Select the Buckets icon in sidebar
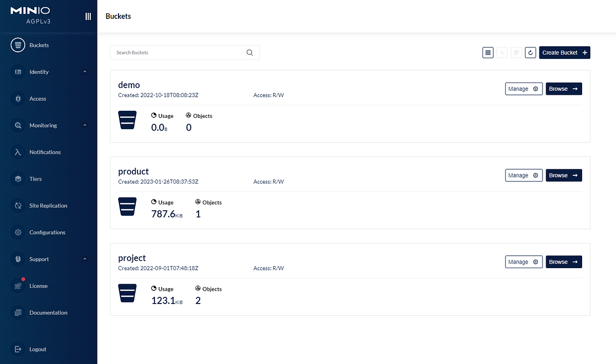Image resolution: width=616 pixels, height=364 pixels. 17,45
